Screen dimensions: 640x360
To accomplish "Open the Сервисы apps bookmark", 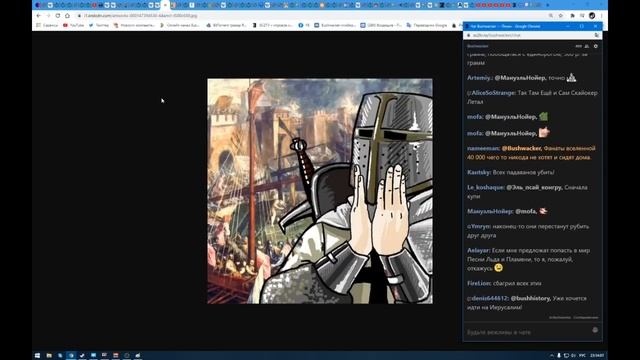I will (47, 25).
